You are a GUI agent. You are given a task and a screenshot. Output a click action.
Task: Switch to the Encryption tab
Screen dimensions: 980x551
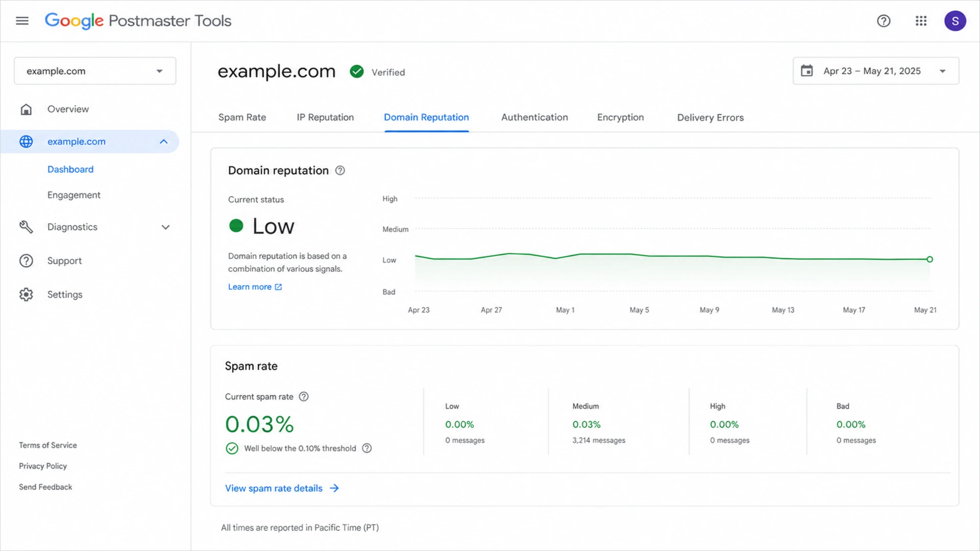pos(620,117)
